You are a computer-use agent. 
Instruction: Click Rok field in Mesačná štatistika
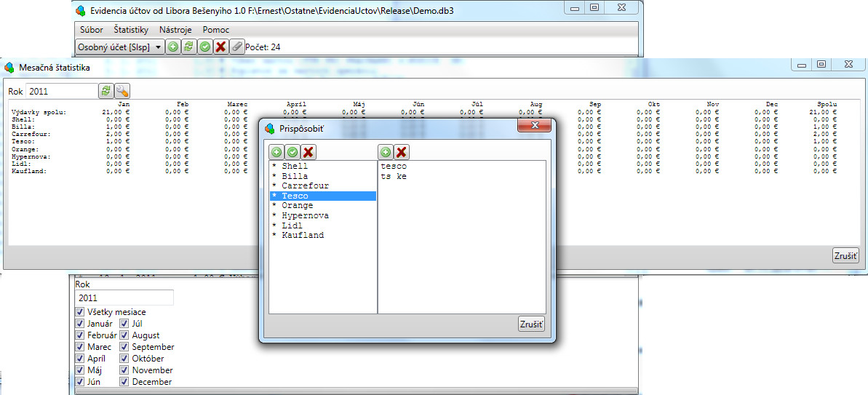(x=62, y=91)
